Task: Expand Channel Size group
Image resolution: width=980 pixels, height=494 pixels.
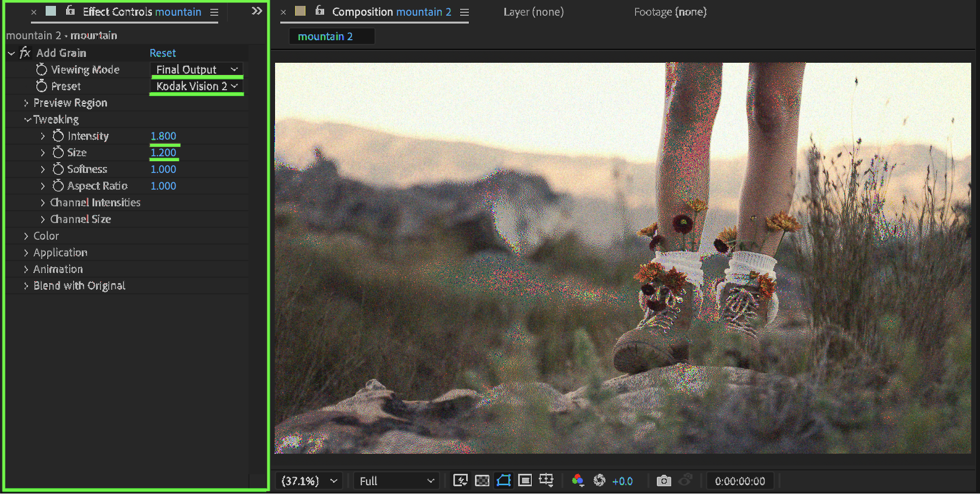Action: pos(43,220)
